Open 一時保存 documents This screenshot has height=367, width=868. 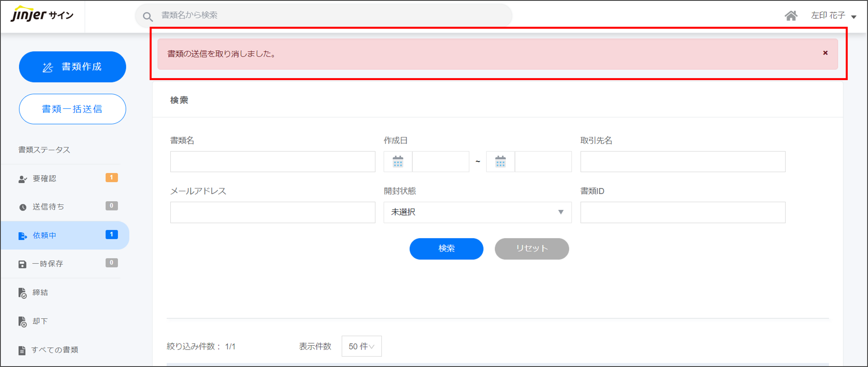[47, 264]
